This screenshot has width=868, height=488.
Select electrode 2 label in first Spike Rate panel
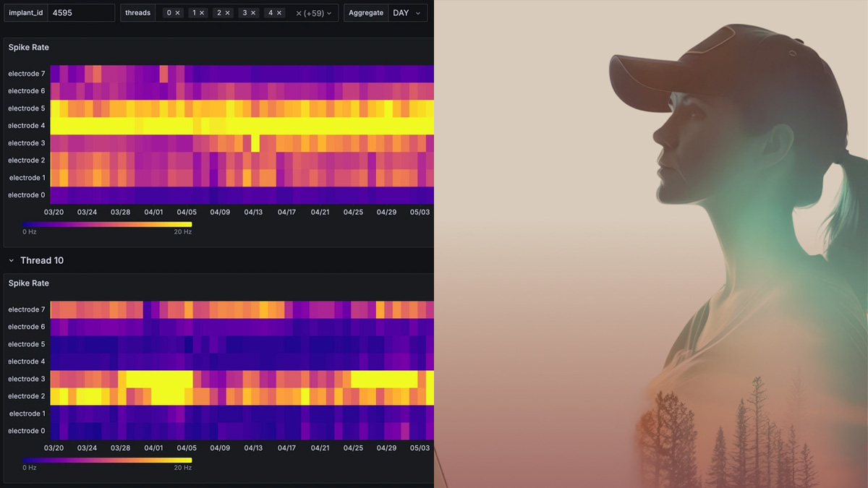point(27,160)
